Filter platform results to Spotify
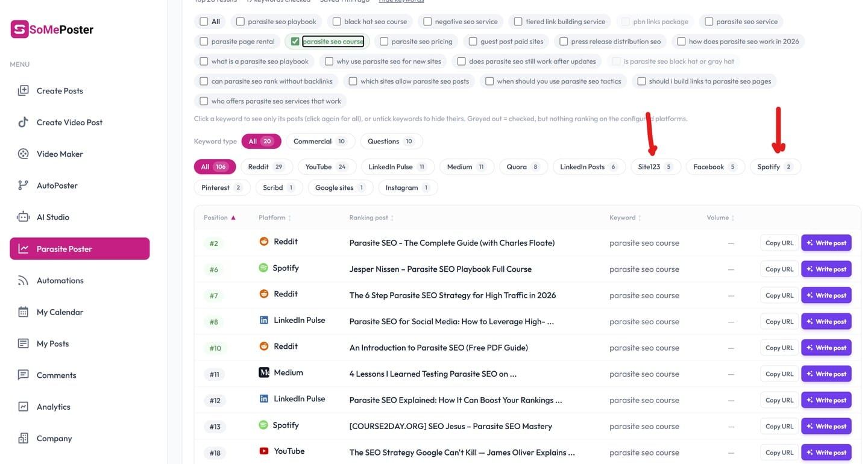 [x=775, y=167]
